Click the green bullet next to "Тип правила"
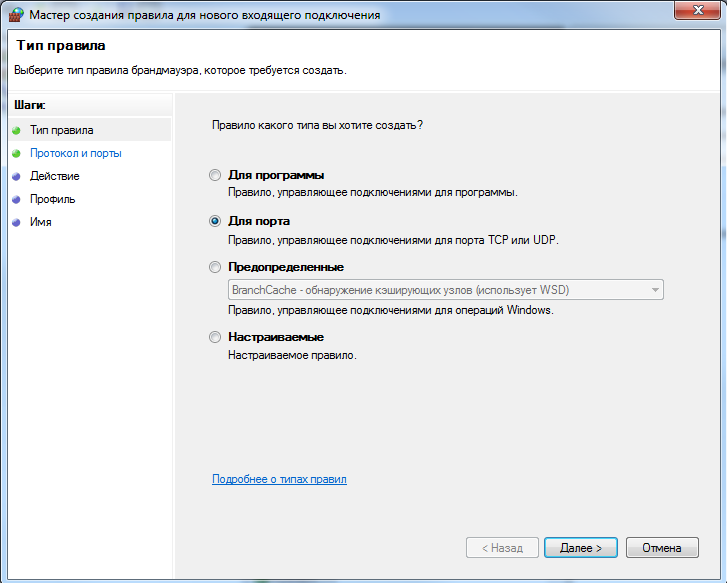The height and width of the screenshot is (583, 727). tap(16, 131)
